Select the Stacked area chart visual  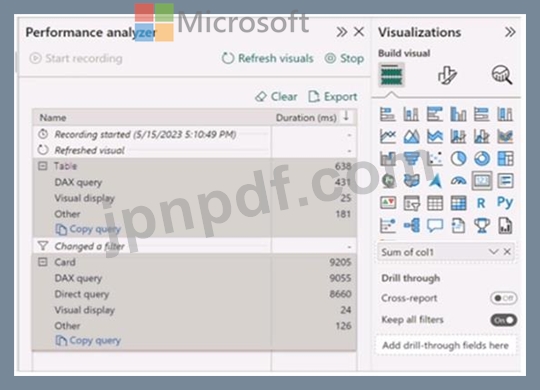click(x=435, y=136)
